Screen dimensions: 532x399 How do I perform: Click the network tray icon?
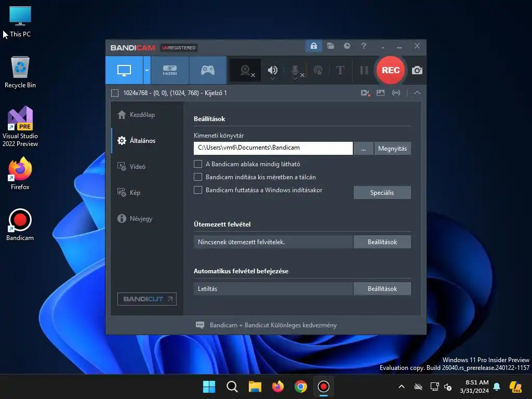click(434, 387)
